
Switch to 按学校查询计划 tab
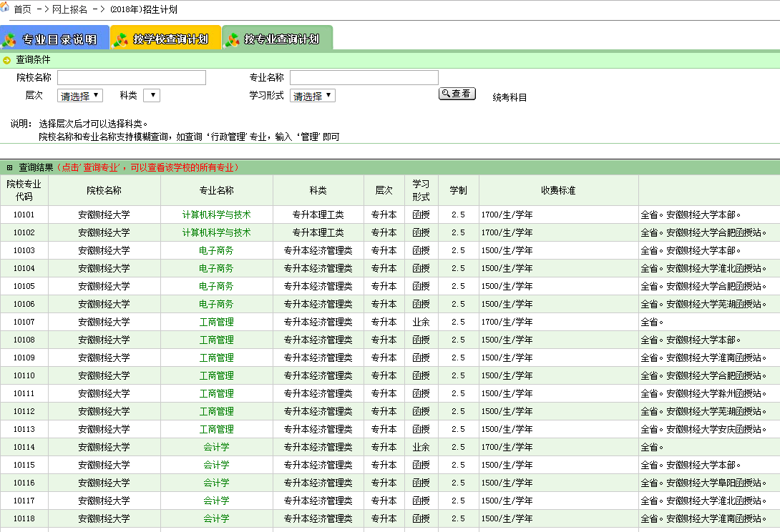(x=165, y=39)
